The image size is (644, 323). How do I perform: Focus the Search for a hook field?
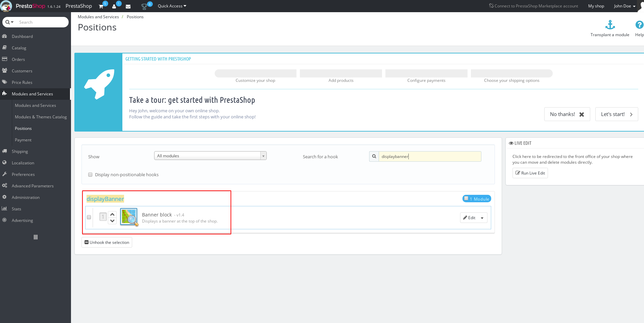pyautogui.click(x=430, y=157)
